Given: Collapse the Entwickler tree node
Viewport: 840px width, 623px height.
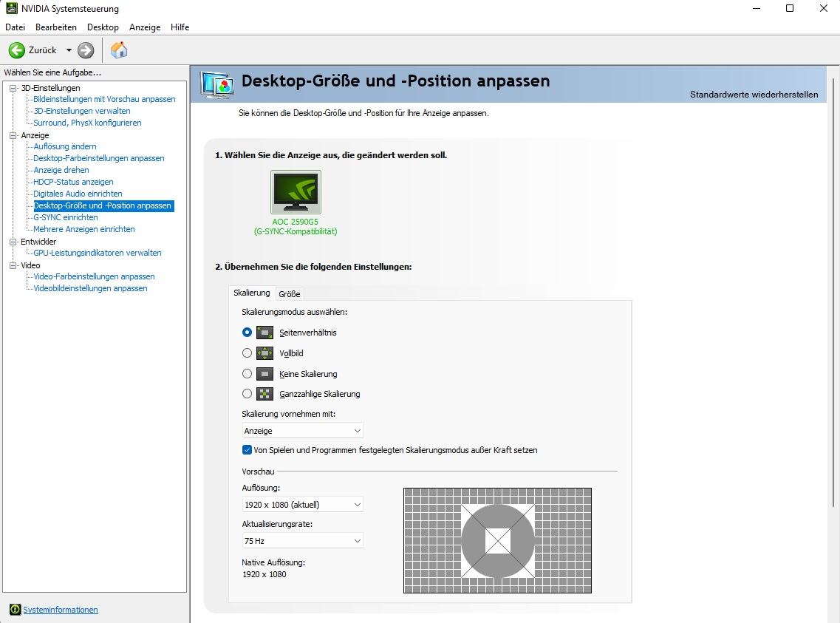Looking at the screenshot, I should click(x=13, y=242).
